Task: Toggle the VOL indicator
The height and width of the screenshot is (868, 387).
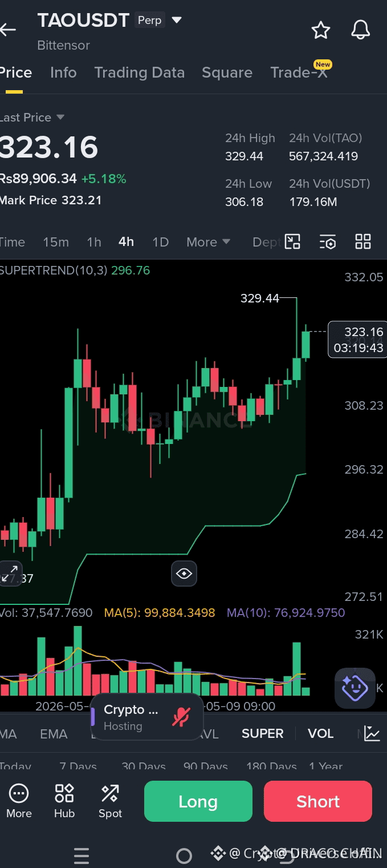Action: click(320, 734)
